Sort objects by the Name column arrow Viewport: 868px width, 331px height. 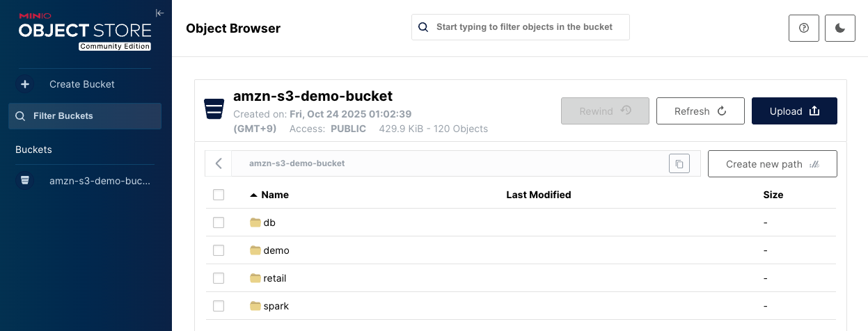tap(253, 195)
